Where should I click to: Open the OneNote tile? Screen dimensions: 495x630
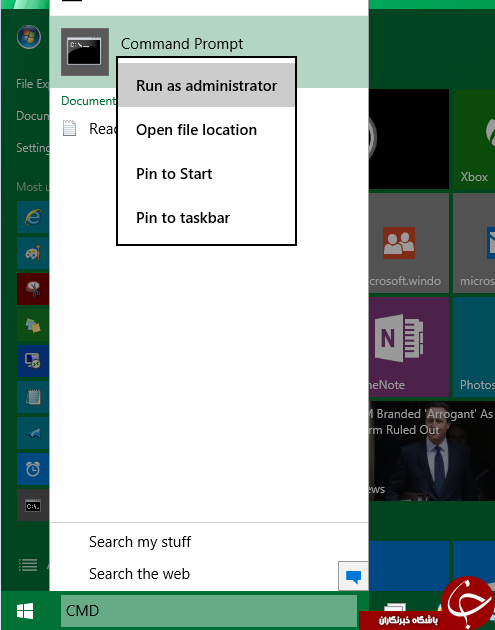409,347
